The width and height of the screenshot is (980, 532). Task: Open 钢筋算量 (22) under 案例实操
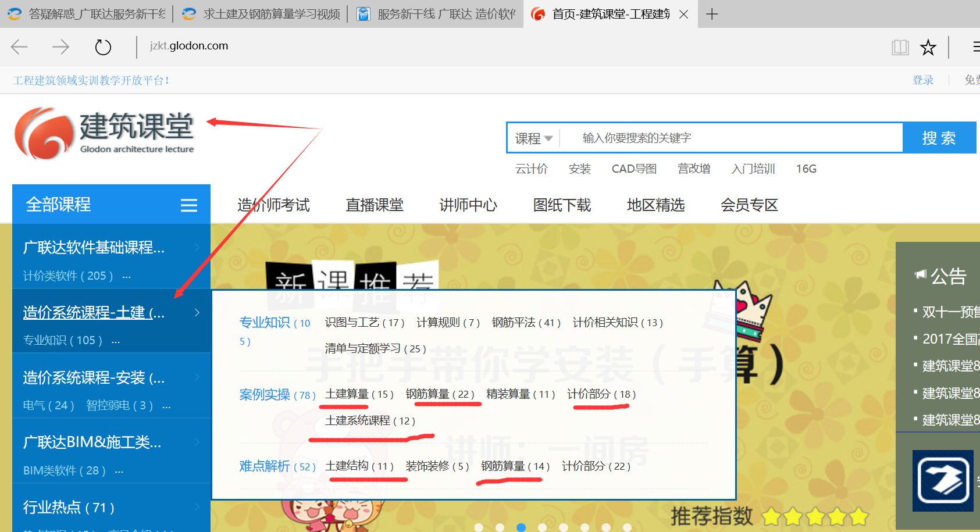[x=440, y=394]
